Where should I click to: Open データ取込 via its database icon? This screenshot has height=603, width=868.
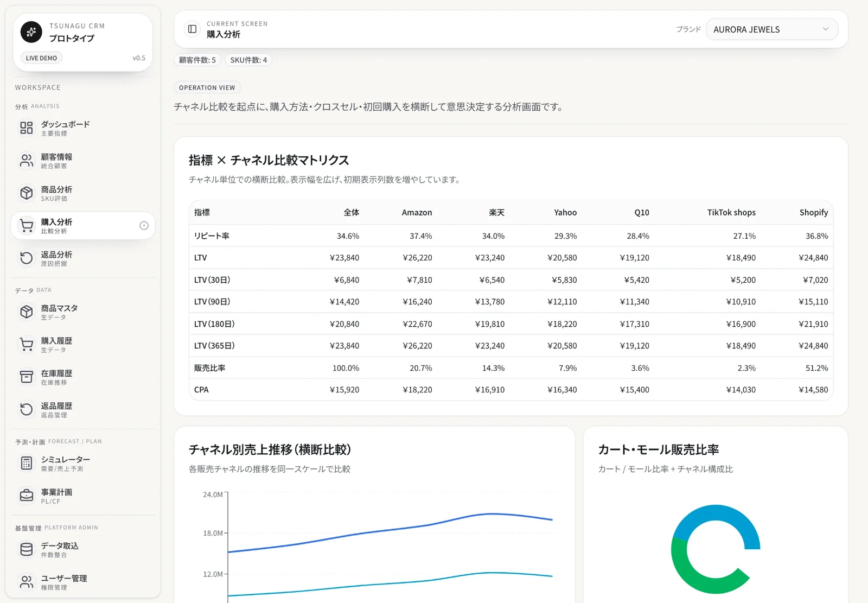27,550
